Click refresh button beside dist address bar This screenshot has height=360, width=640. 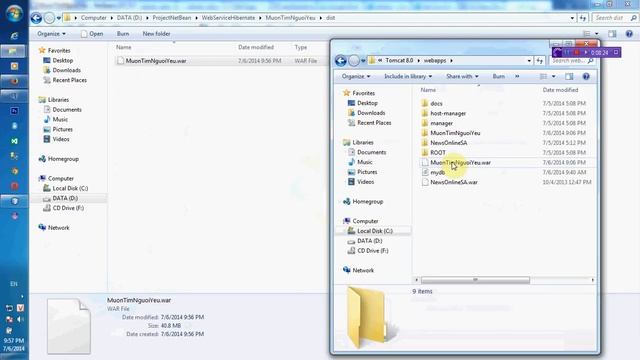(582, 18)
